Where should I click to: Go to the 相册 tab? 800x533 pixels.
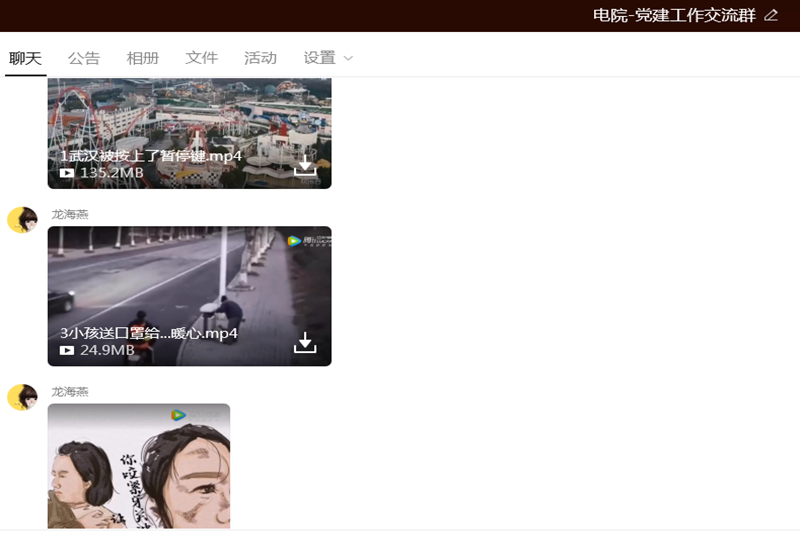pos(143,58)
